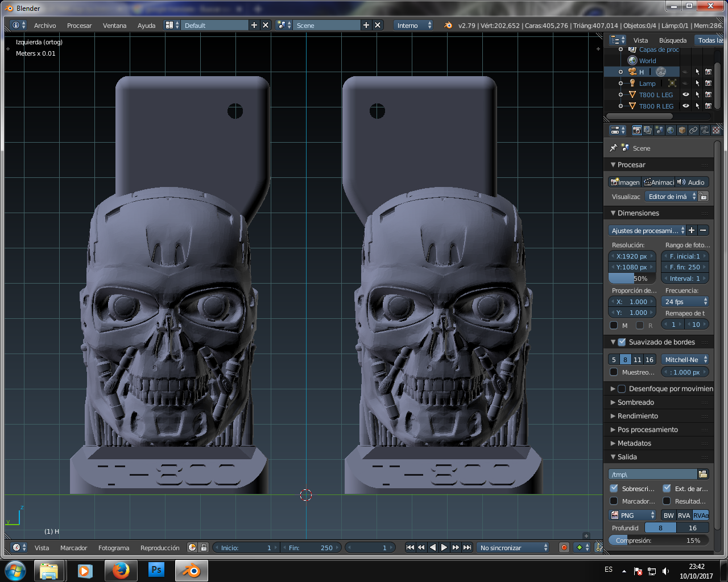Open the Ajustes de procesamiento presets dropdown
The image size is (728, 582).
point(647,230)
